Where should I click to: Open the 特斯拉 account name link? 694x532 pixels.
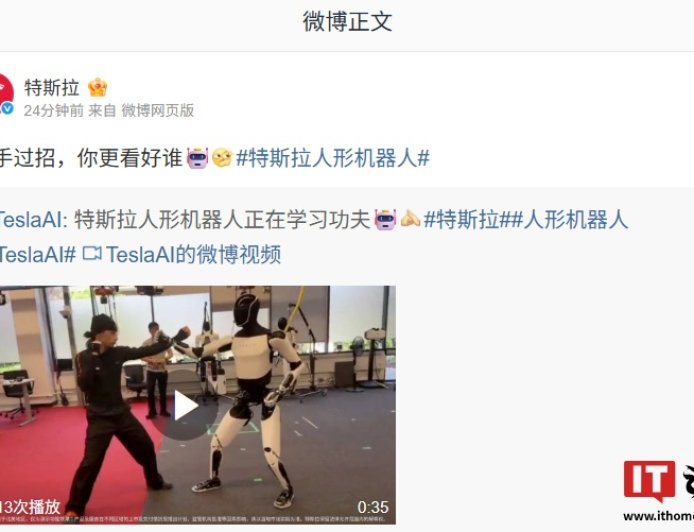(x=52, y=88)
